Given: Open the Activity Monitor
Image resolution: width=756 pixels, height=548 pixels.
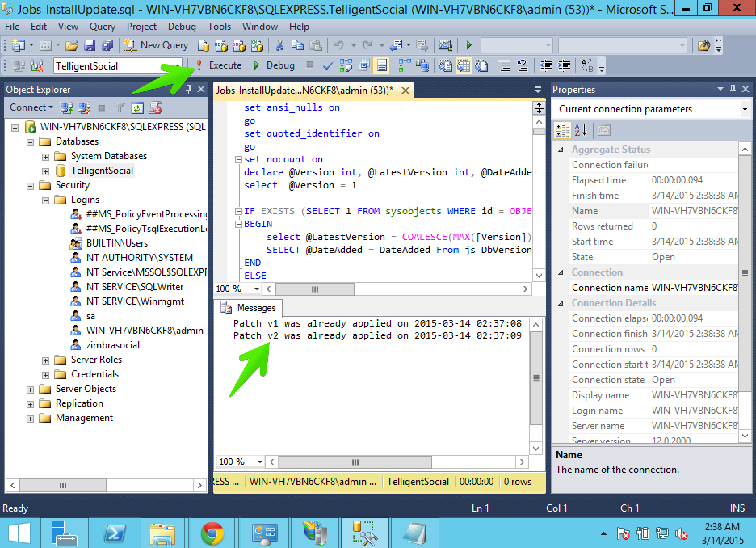Looking at the screenshot, I should [445, 45].
